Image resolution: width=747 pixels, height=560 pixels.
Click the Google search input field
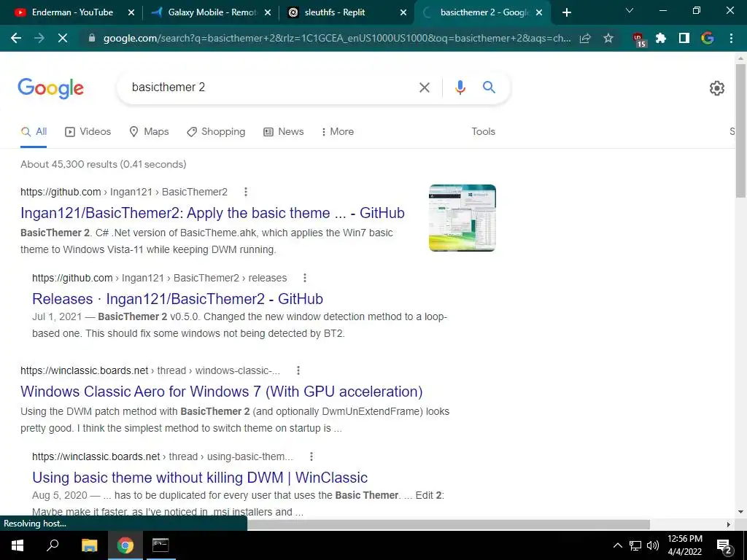tap(271, 87)
